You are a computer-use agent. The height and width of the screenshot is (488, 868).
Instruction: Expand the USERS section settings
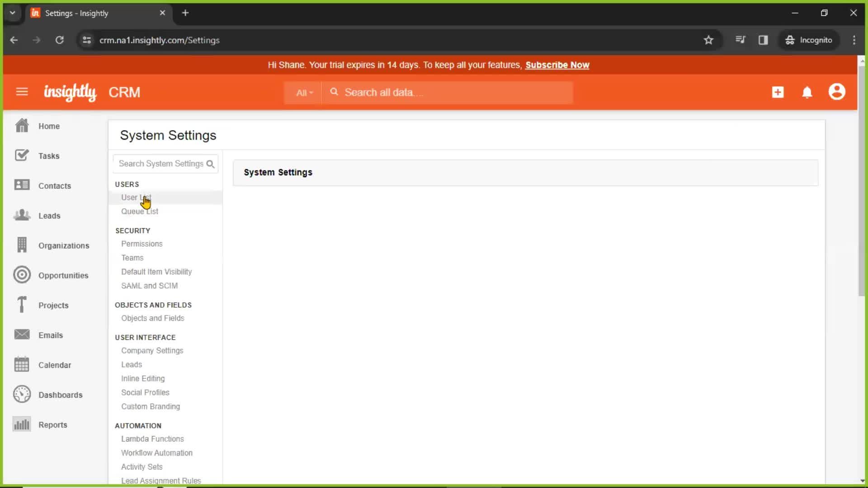point(127,184)
